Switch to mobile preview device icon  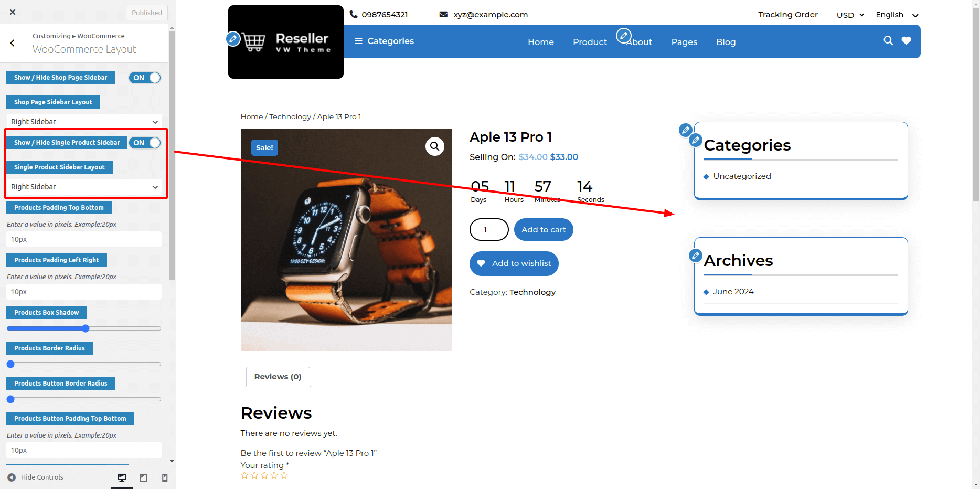pyautogui.click(x=165, y=477)
